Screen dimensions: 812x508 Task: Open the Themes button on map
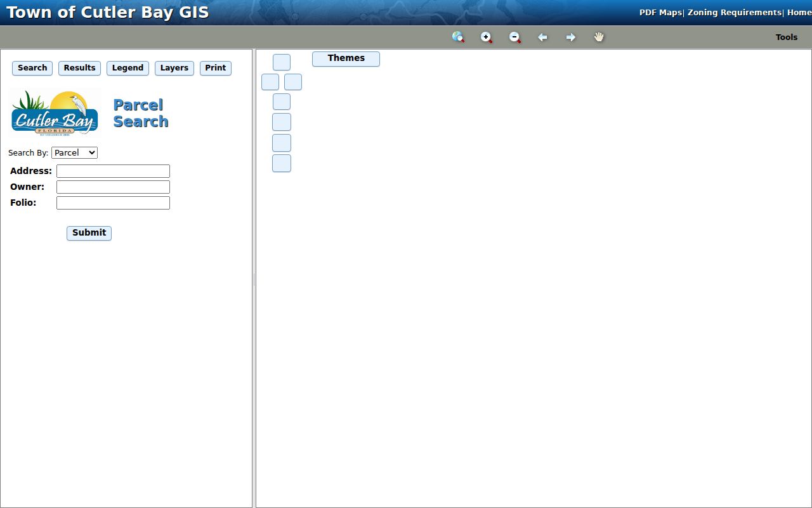pos(346,58)
